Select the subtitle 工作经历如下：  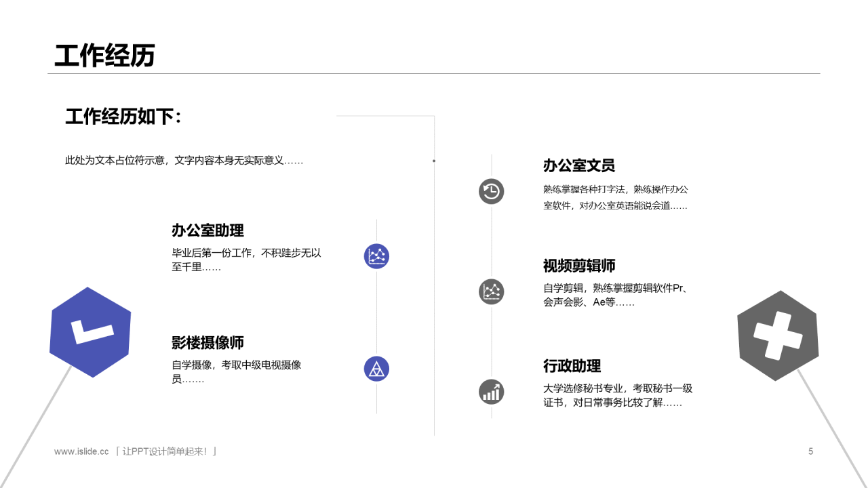coord(124,117)
